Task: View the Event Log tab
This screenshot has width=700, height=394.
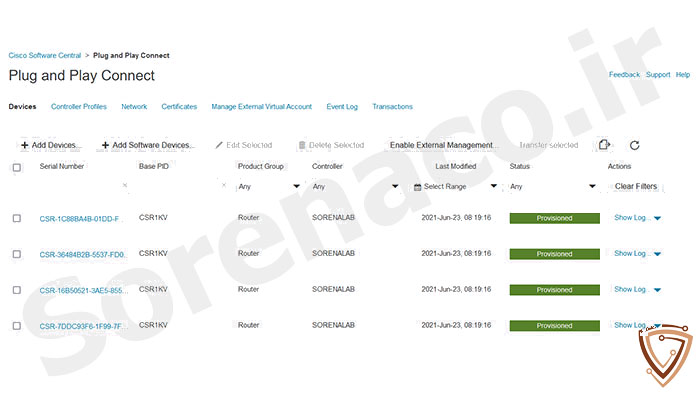Action: [342, 107]
